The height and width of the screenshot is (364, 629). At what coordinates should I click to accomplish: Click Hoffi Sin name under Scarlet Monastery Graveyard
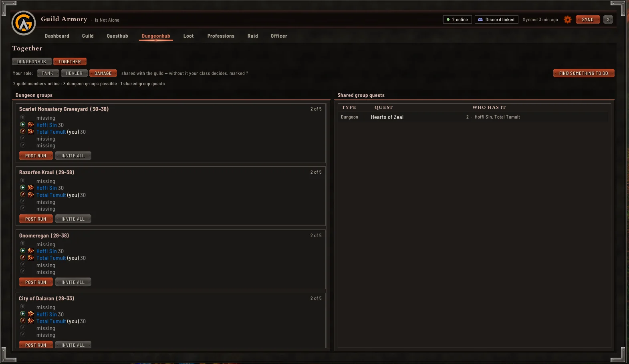(x=46, y=125)
